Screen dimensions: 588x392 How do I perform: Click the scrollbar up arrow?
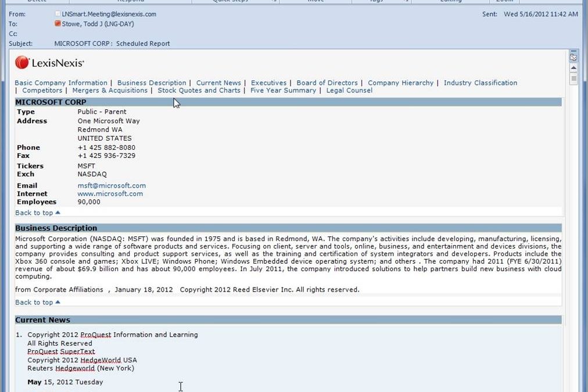[x=573, y=68]
